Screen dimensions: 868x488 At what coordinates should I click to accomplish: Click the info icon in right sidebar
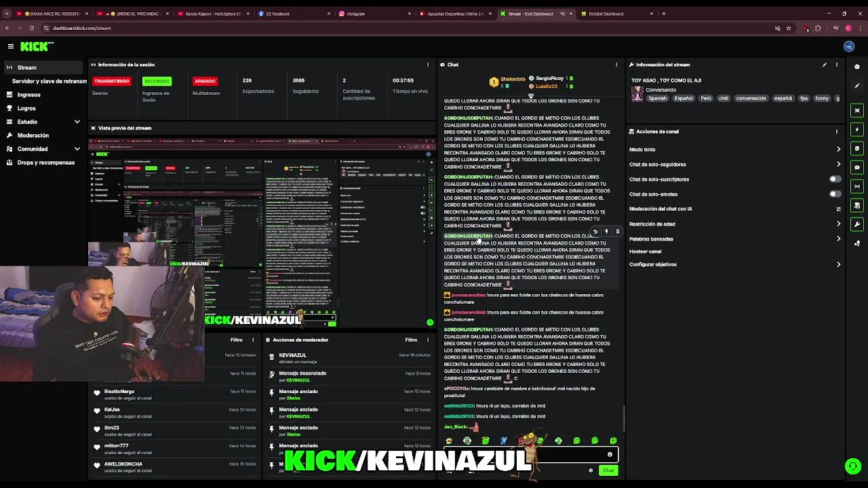pos(857,66)
